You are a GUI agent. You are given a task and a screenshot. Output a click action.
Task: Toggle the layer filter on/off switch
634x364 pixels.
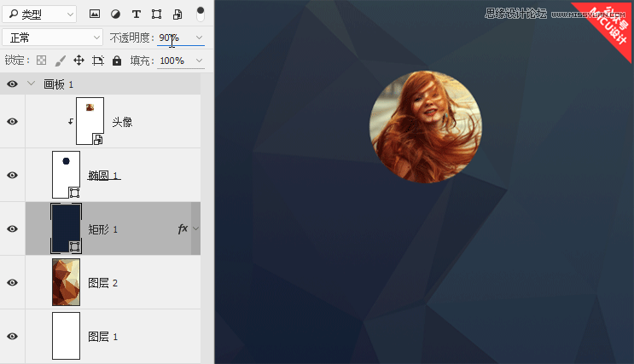[200, 14]
